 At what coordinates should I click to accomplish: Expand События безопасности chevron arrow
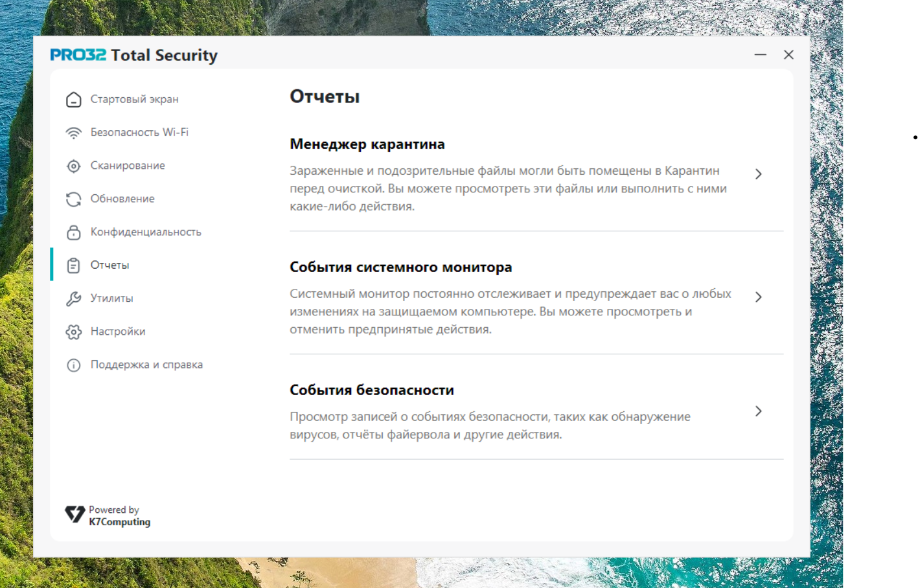pyautogui.click(x=758, y=411)
